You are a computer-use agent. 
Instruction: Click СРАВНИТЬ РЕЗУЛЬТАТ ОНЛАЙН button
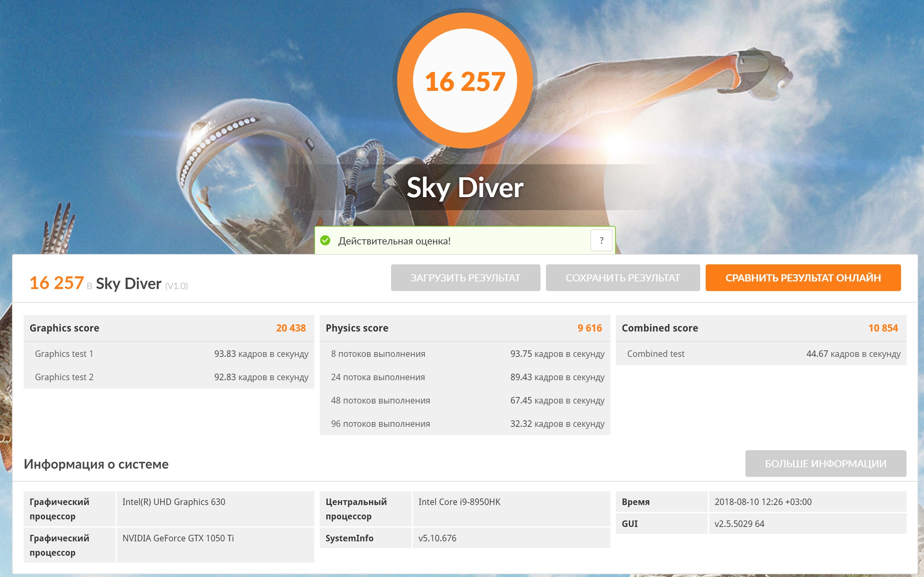click(803, 278)
